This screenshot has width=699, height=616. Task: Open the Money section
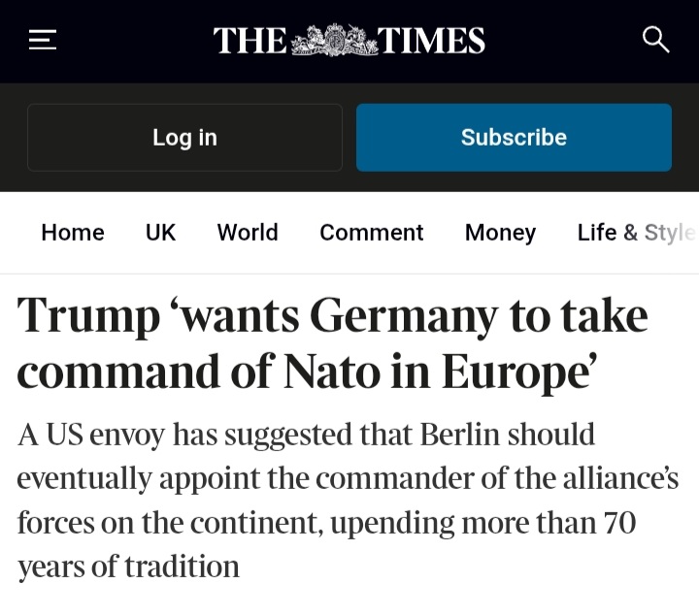click(x=500, y=233)
